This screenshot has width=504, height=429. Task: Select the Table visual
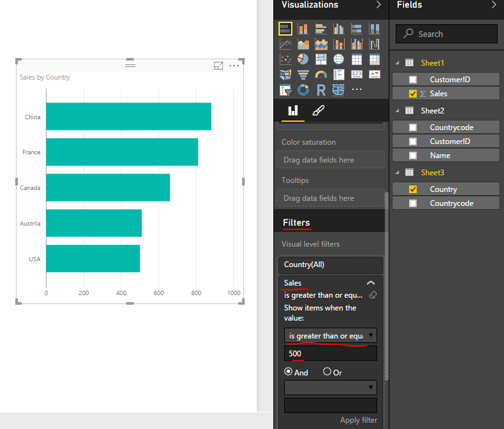[x=356, y=59]
